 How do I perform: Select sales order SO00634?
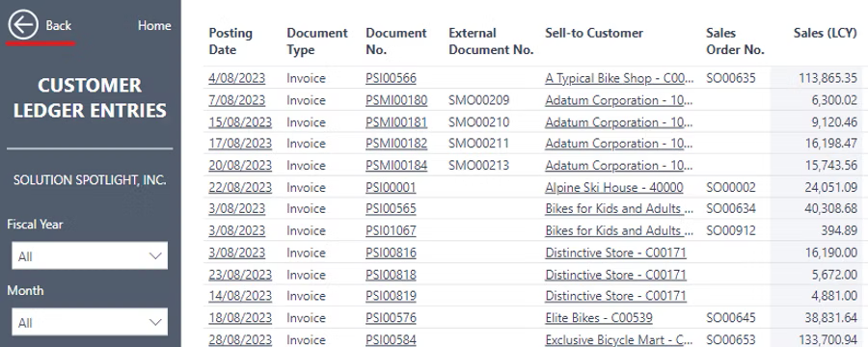(x=731, y=208)
